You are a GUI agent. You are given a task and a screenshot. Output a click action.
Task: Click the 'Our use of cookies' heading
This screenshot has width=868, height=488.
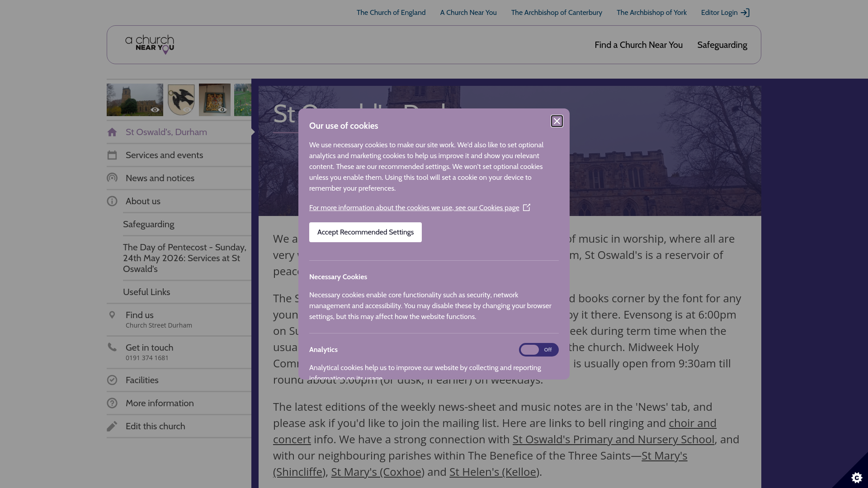344,126
